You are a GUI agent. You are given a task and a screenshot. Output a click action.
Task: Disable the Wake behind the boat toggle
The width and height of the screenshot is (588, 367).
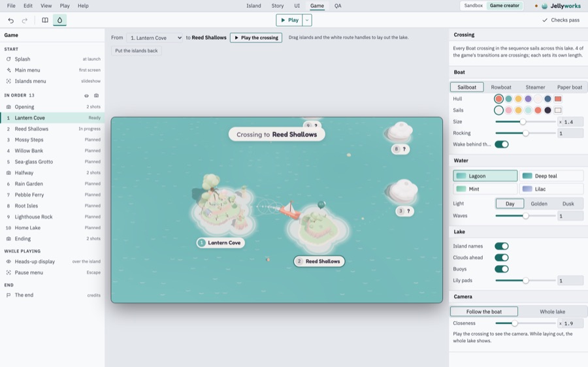click(x=501, y=144)
